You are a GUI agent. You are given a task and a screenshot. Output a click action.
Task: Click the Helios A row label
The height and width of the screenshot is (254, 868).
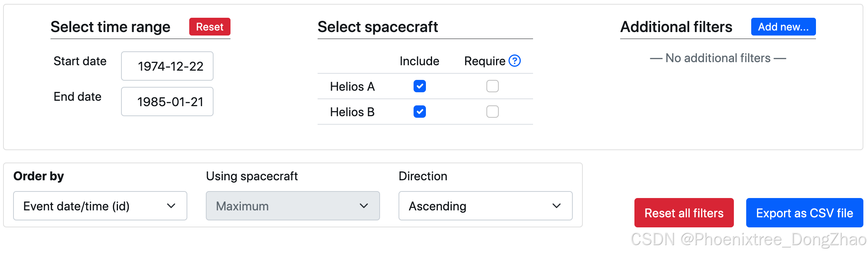pos(352,86)
